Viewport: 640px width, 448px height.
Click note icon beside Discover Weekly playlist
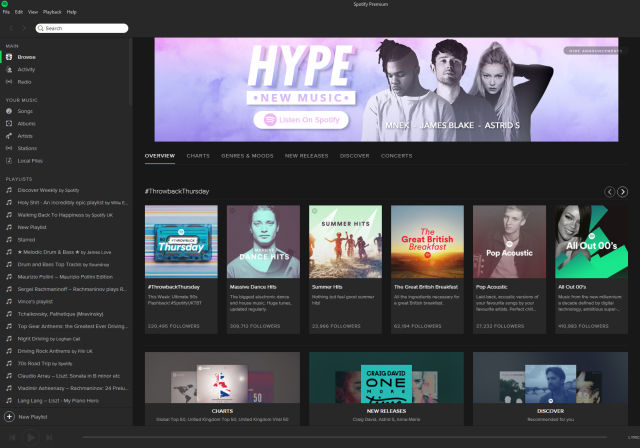point(9,190)
